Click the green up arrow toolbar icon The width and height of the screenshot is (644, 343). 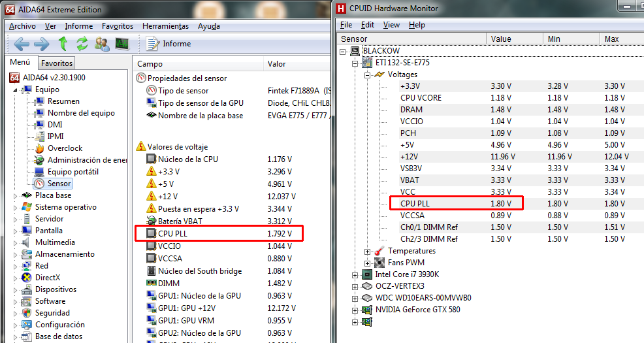(x=63, y=43)
